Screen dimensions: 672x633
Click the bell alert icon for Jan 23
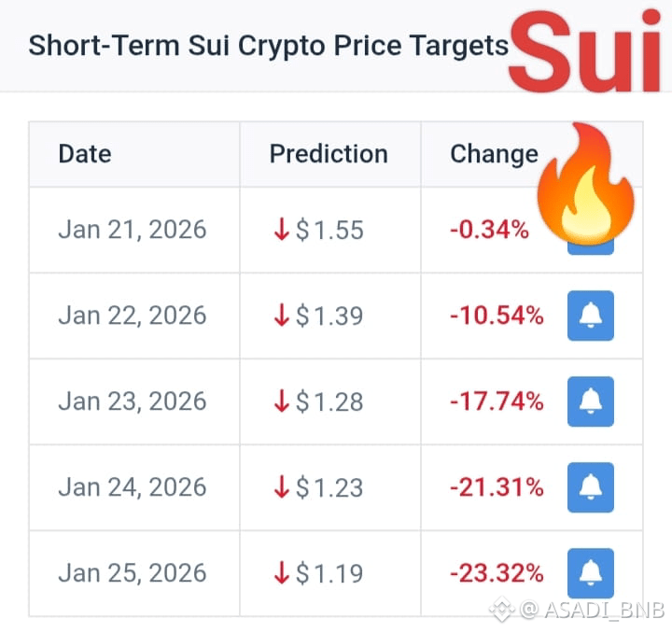coord(591,401)
